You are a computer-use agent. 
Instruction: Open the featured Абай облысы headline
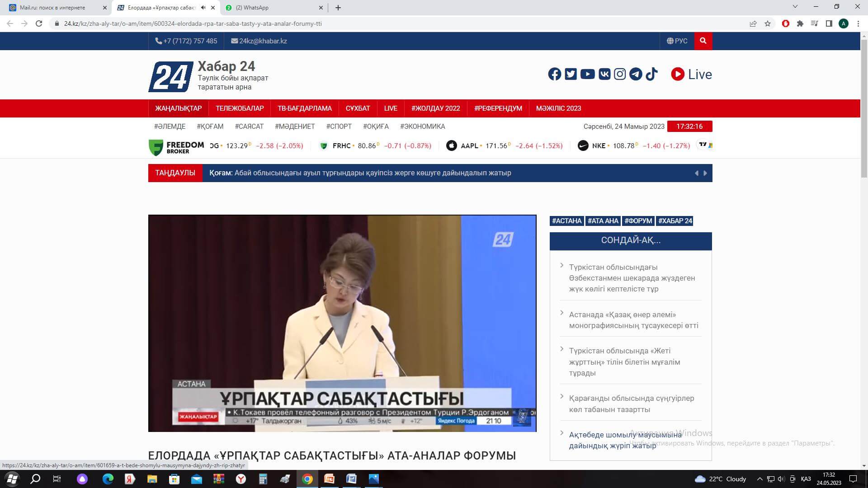(360, 173)
